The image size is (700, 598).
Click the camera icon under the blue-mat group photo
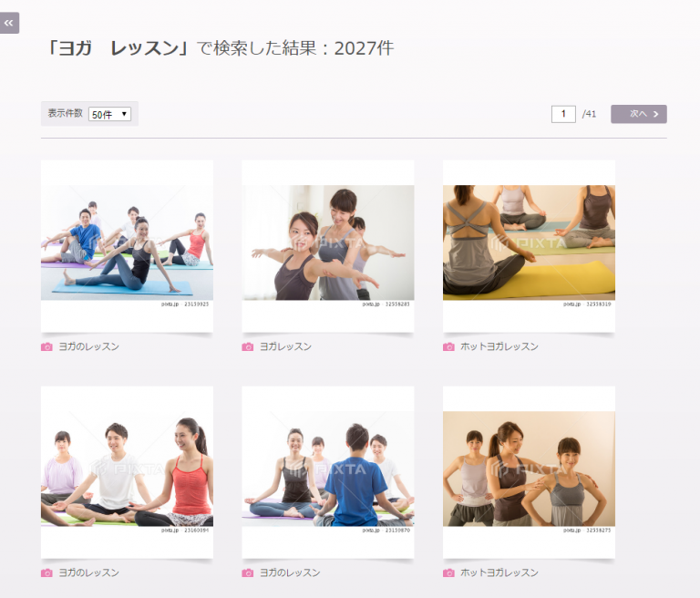46,347
